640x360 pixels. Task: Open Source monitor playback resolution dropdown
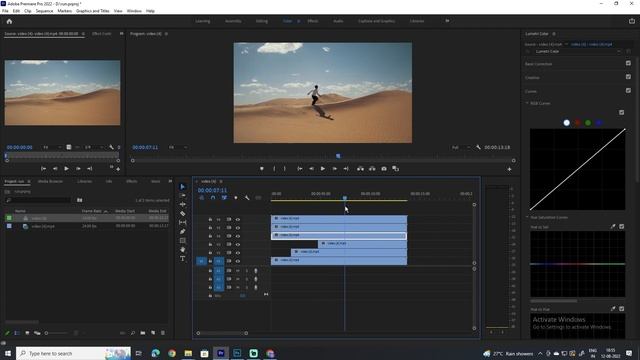point(93,147)
